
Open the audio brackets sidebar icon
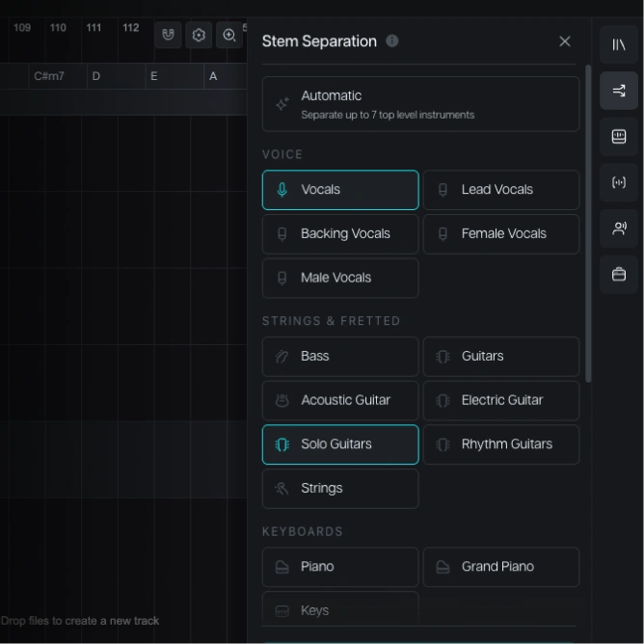click(619, 182)
